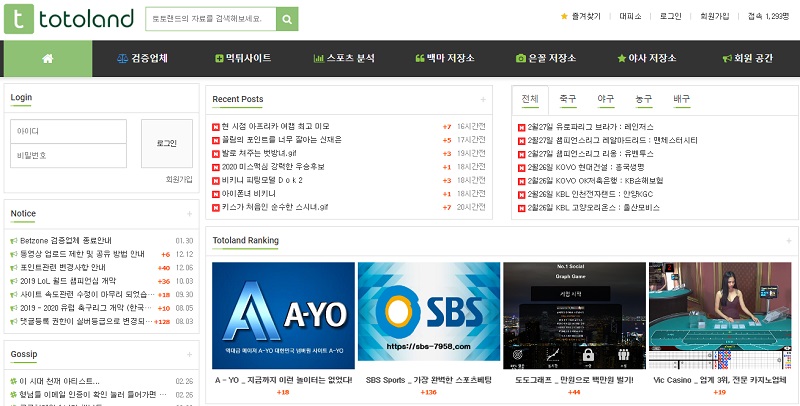
Task: Expand Gossip section plus icon
Action: [189, 354]
